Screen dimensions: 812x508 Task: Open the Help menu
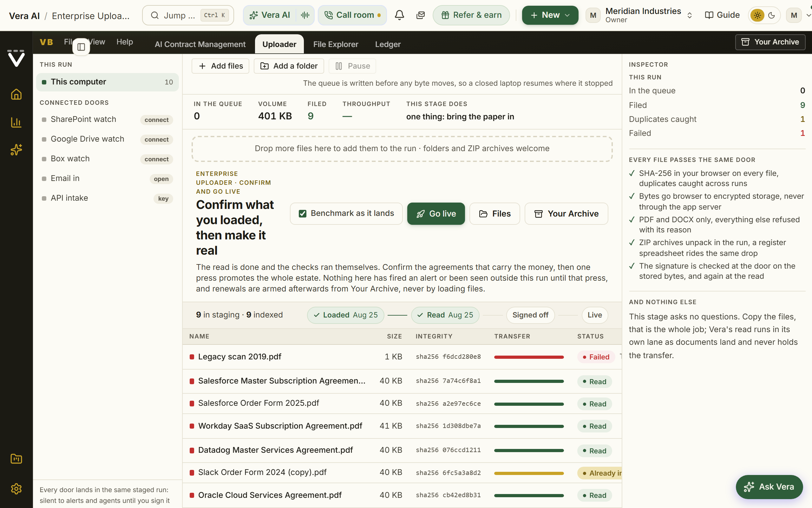point(125,42)
